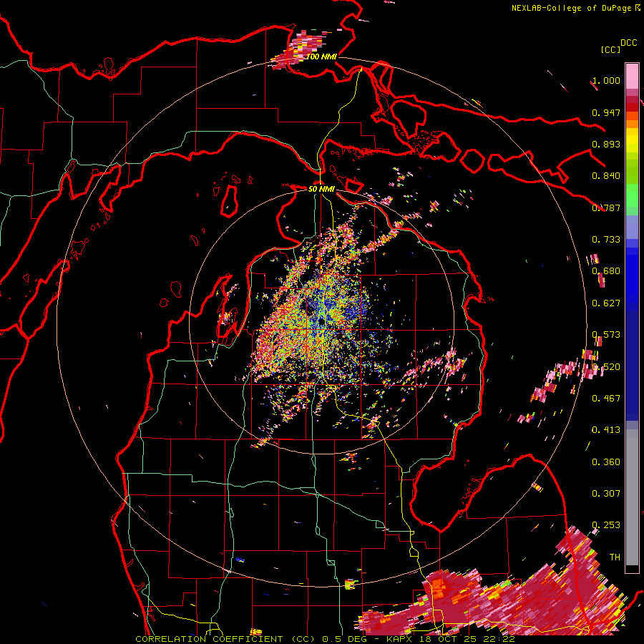Viewport: 644px width, 644px height.
Task: Click the 50 NMI range ring label
Action: pos(321,190)
